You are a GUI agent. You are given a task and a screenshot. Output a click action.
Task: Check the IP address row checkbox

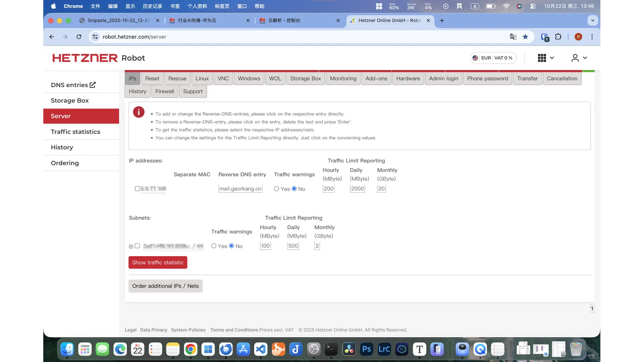137,189
